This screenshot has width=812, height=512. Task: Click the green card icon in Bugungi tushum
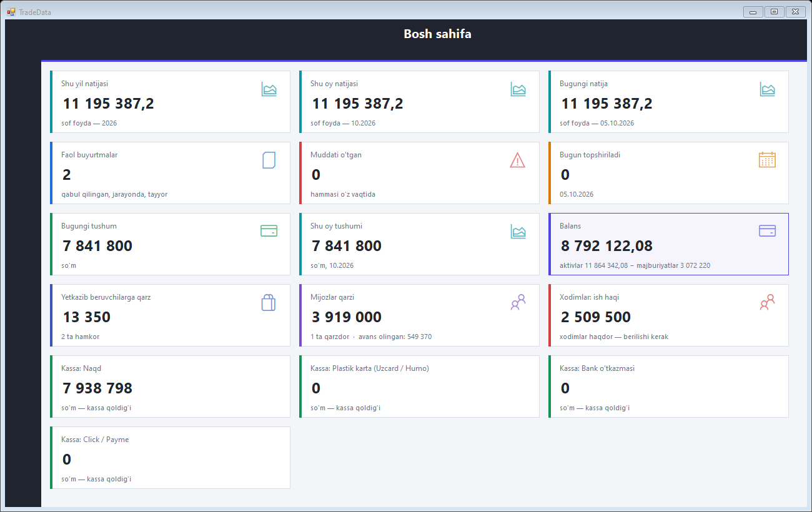[x=269, y=231]
